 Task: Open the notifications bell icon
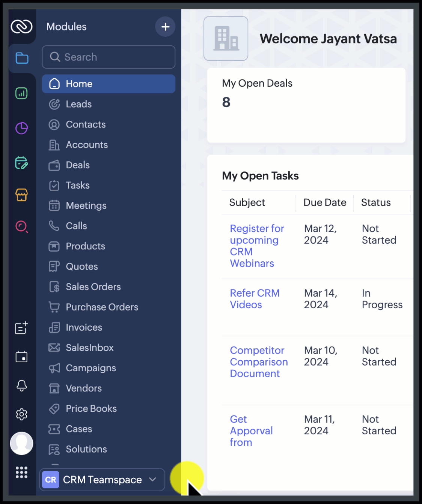21,385
